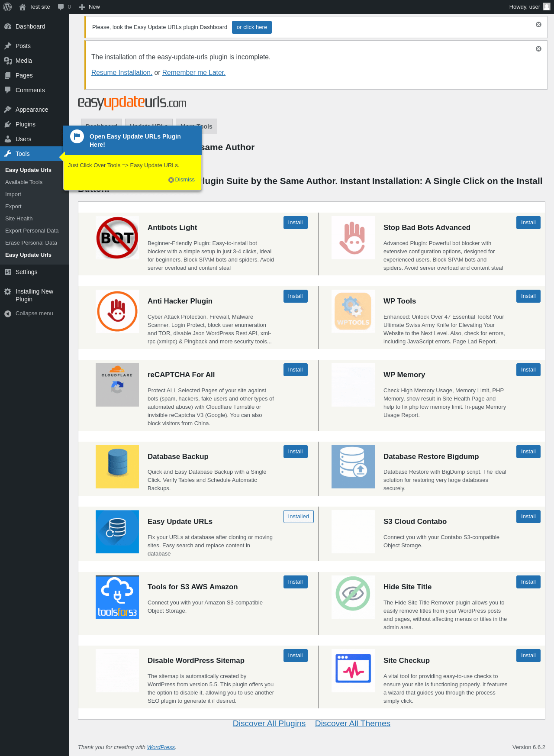The height and width of the screenshot is (756, 554).
Task: Click the Antibots Light BOT icon
Action: coord(117,238)
